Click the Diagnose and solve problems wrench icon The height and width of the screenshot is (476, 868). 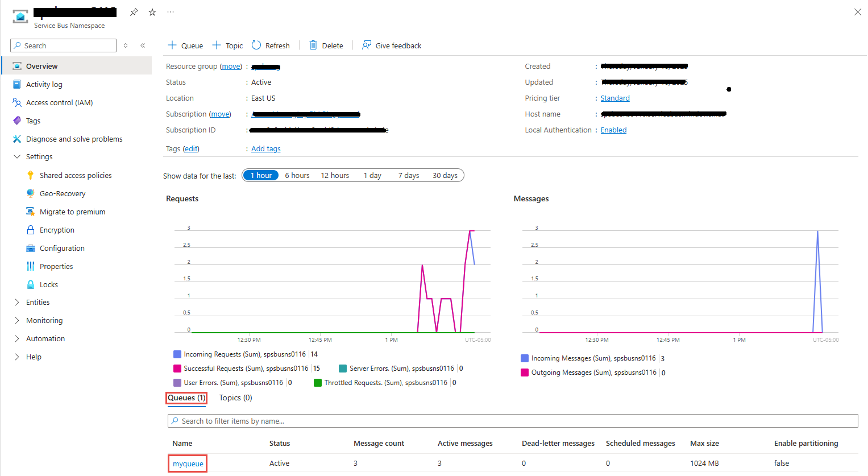pyautogui.click(x=17, y=139)
